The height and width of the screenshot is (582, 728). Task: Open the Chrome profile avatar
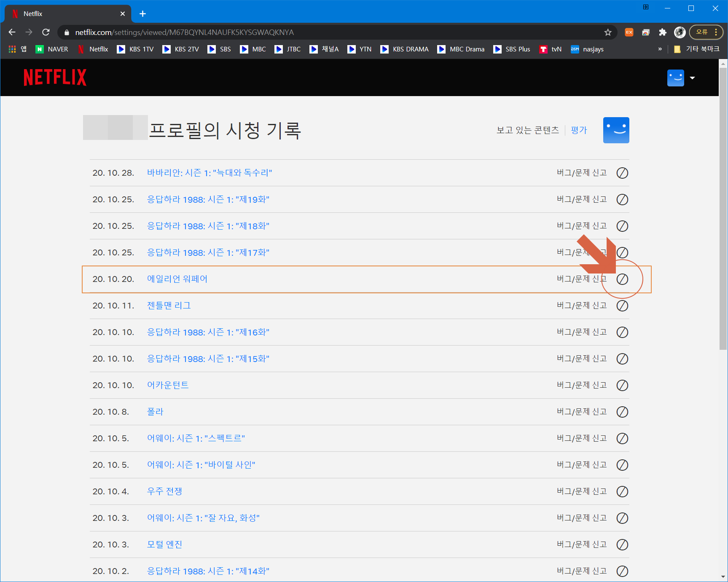point(680,32)
